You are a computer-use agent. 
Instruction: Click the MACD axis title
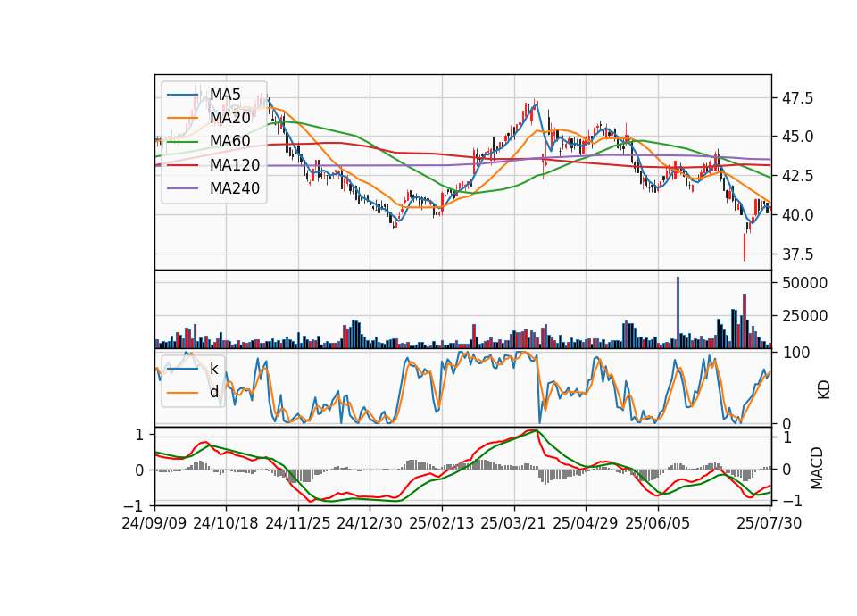coord(817,467)
